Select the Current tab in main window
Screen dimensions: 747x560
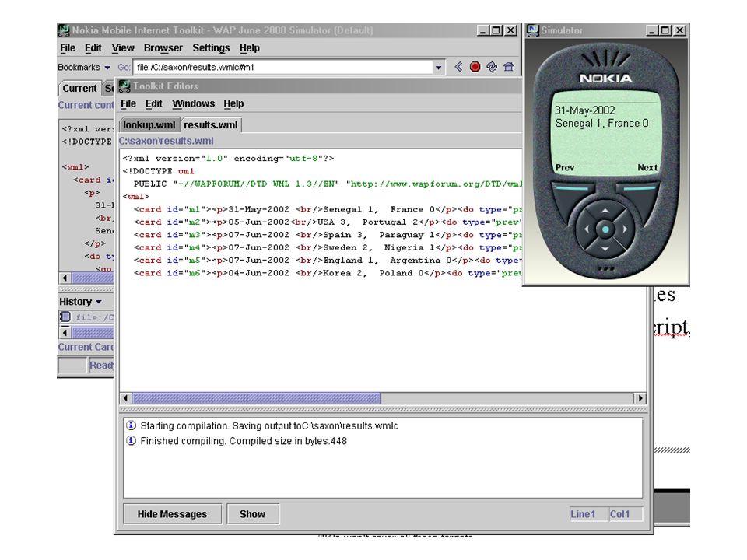pyautogui.click(x=79, y=89)
